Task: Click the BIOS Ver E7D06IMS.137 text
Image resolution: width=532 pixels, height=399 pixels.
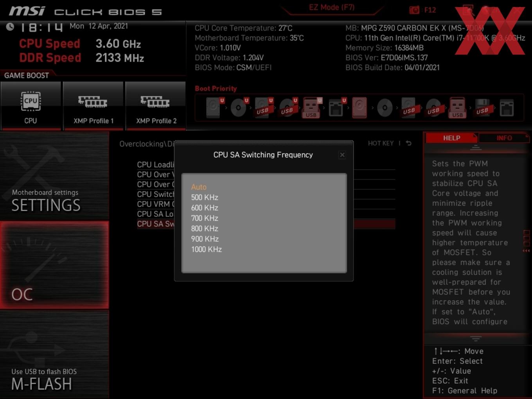Action: coord(386,58)
